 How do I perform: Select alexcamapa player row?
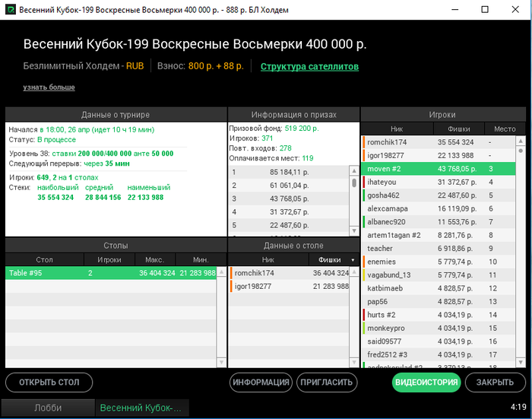[439, 208]
